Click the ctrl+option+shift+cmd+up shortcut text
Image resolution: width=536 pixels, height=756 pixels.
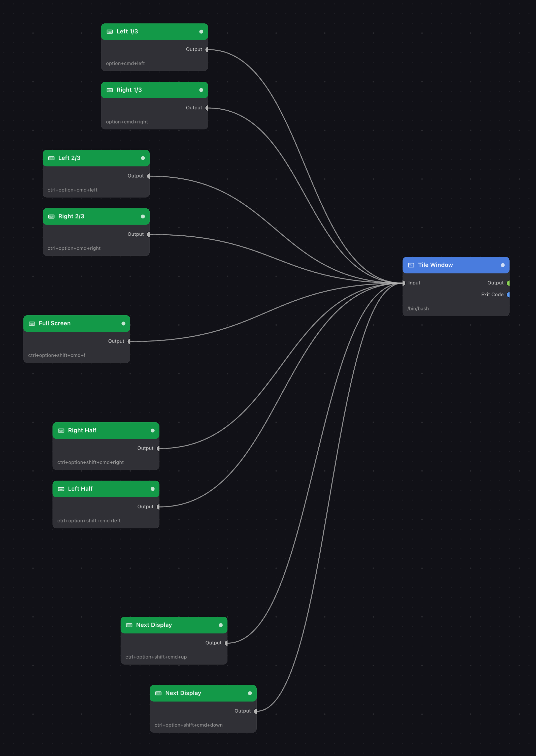(156, 657)
